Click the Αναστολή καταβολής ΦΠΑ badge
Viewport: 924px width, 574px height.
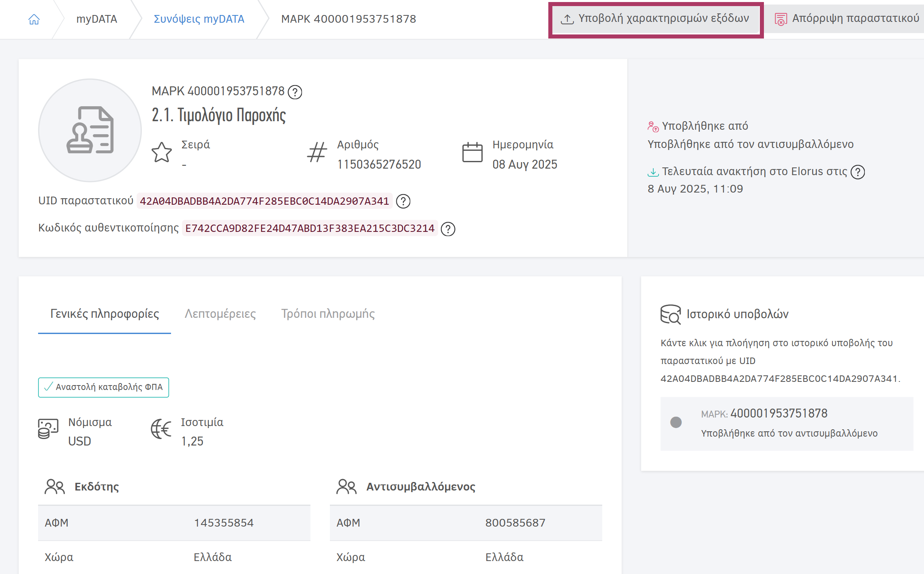[104, 387]
